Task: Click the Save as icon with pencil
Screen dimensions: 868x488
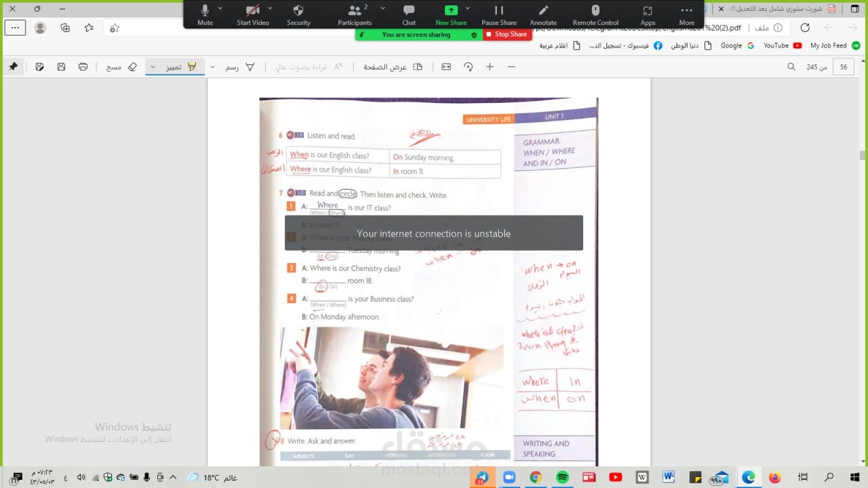Action: (39, 67)
